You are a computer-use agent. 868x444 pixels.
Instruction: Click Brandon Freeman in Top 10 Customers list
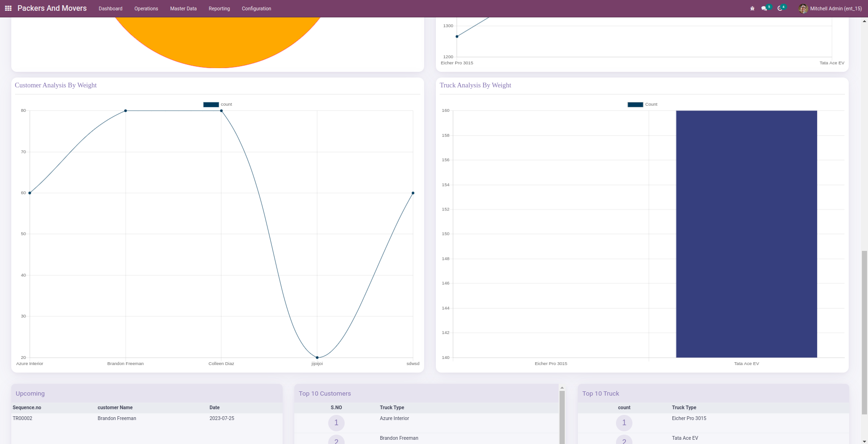click(399, 438)
